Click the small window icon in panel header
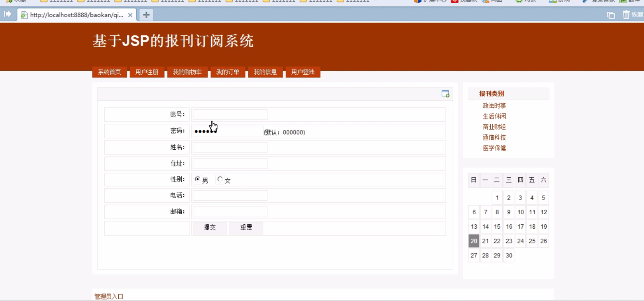Image resolution: width=644 pixels, height=301 pixels. pyautogui.click(x=446, y=94)
